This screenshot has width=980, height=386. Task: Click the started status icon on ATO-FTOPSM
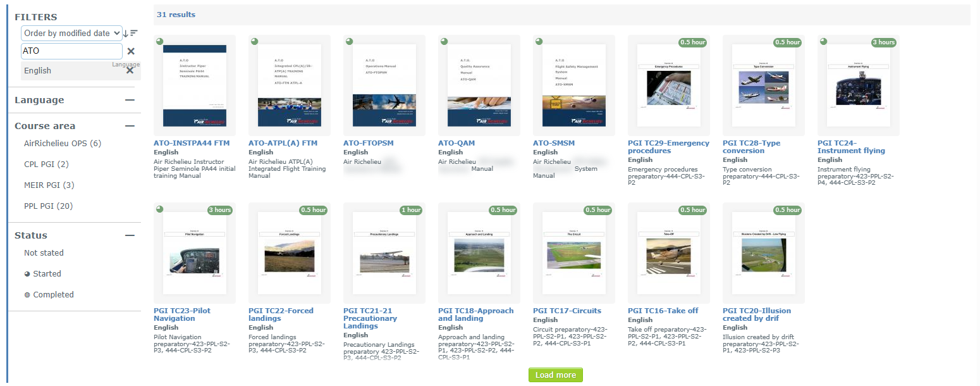coord(349,41)
